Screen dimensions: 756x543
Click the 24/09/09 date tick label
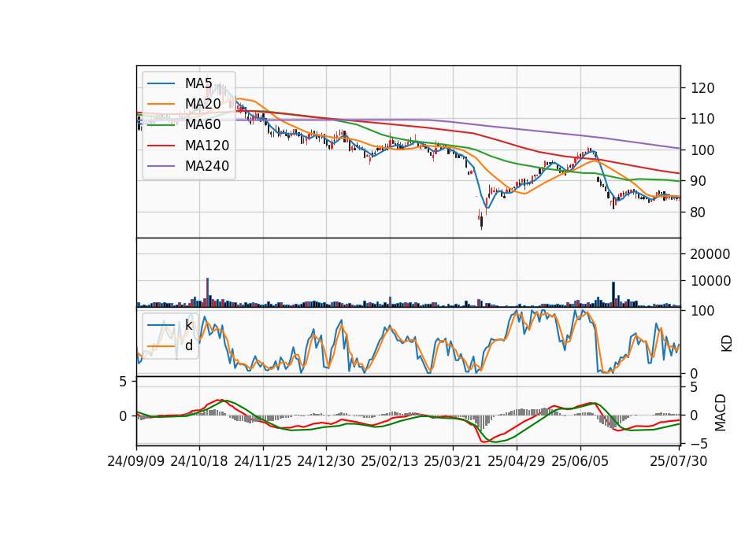pos(136,461)
